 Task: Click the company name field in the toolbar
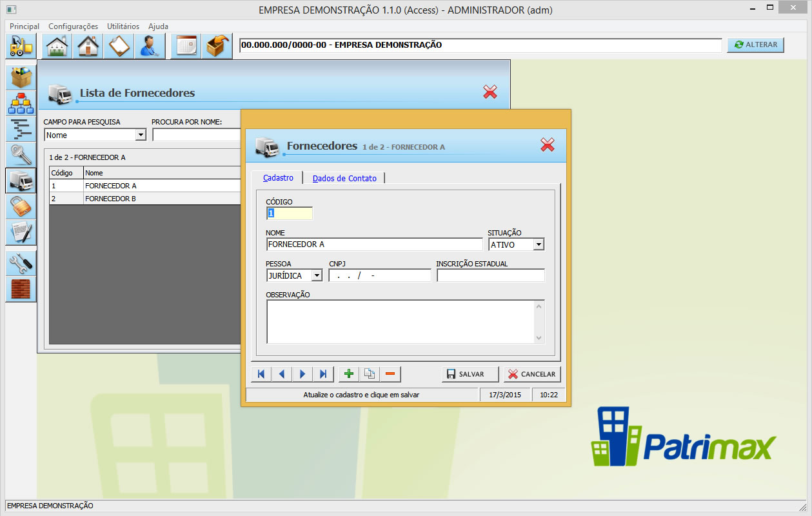click(x=480, y=45)
